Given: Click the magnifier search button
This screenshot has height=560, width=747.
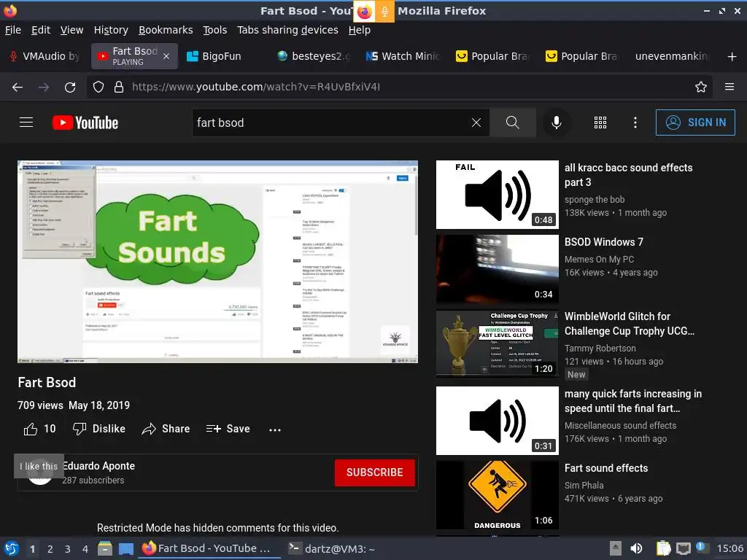Looking at the screenshot, I should coord(513,122).
